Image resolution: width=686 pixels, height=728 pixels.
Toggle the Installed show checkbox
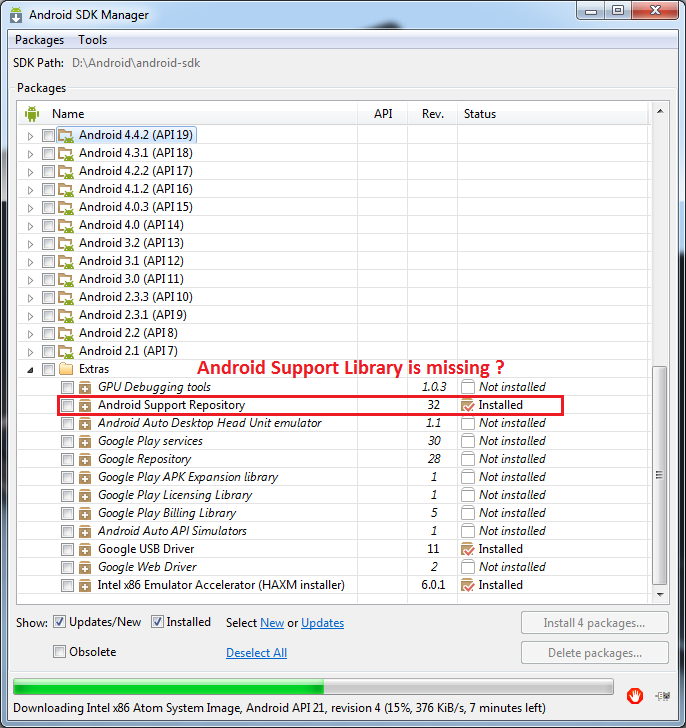157,622
